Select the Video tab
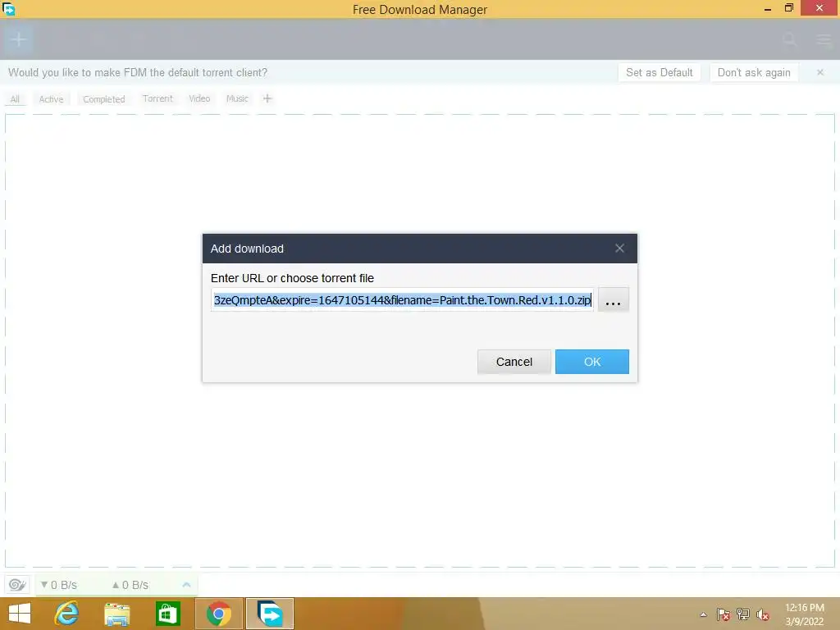Viewport: 840px width, 630px height. (199, 98)
